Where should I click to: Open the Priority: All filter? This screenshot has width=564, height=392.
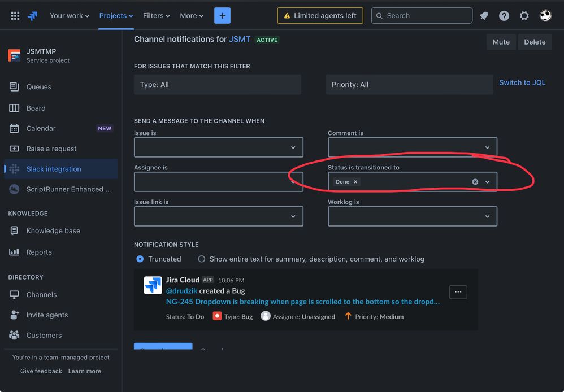click(409, 85)
